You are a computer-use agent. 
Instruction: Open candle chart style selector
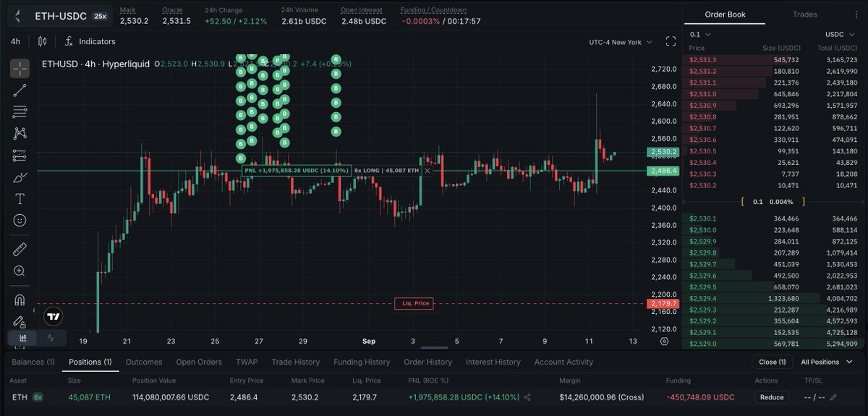point(43,41)
